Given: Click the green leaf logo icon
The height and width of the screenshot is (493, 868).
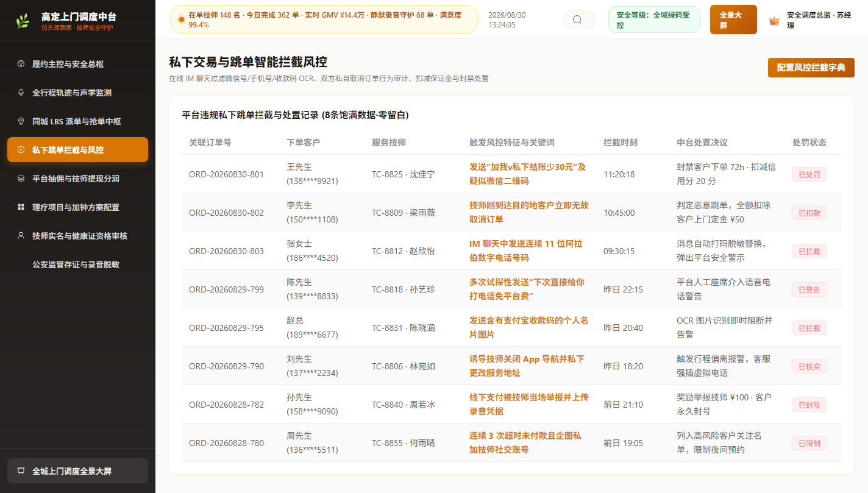Looking at the screenshot, I should pyautogui.click(x=23, y=21).
